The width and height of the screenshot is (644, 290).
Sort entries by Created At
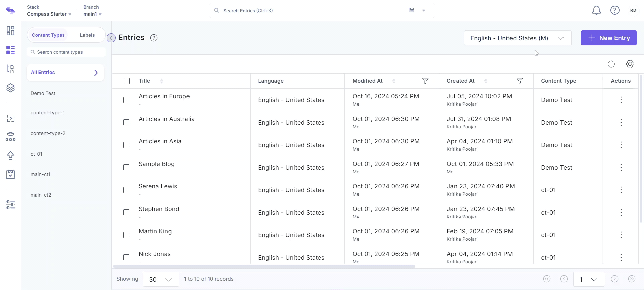click(486, 81)
